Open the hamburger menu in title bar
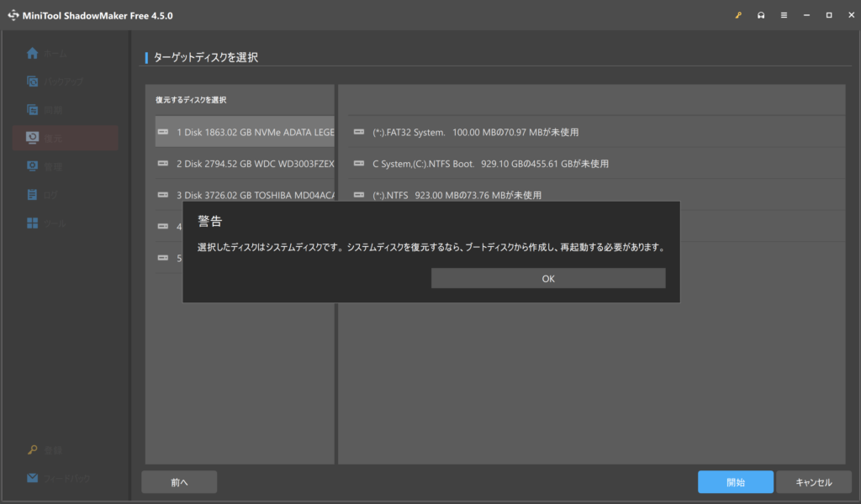The width and height of the screenshot is (861, 504). click(784, 15)
